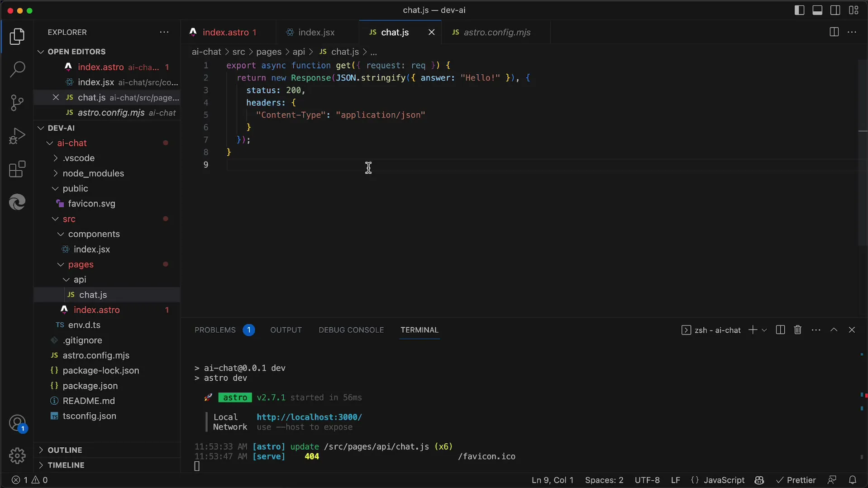Close the chat.js editor tab
868x488 pixels.
[x=431, y=32]
